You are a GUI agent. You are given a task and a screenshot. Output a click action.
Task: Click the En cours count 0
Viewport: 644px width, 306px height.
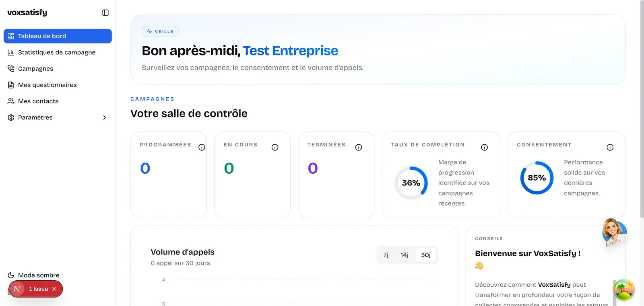229,168
